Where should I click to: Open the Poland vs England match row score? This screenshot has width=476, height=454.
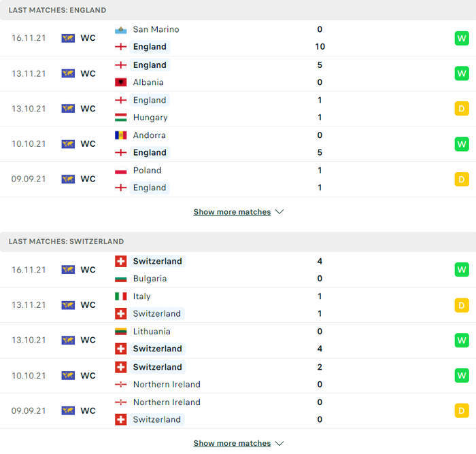pyautogui.click(x=320, y=179)
